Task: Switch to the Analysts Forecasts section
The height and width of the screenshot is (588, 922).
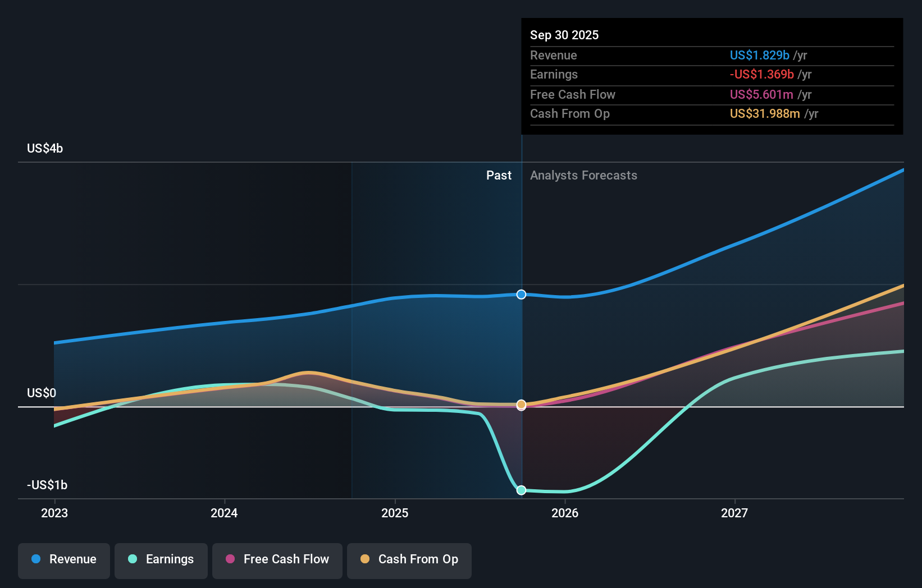Action: (x=583, y=175)
